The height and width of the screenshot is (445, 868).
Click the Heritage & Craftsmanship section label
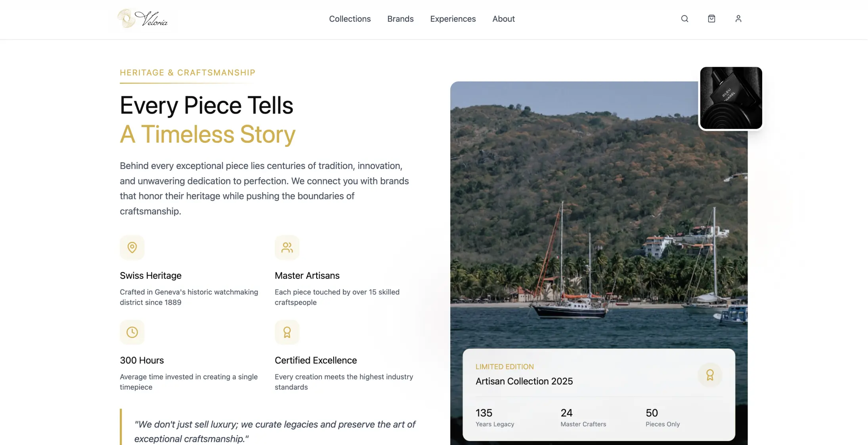[x=187, y=73]
